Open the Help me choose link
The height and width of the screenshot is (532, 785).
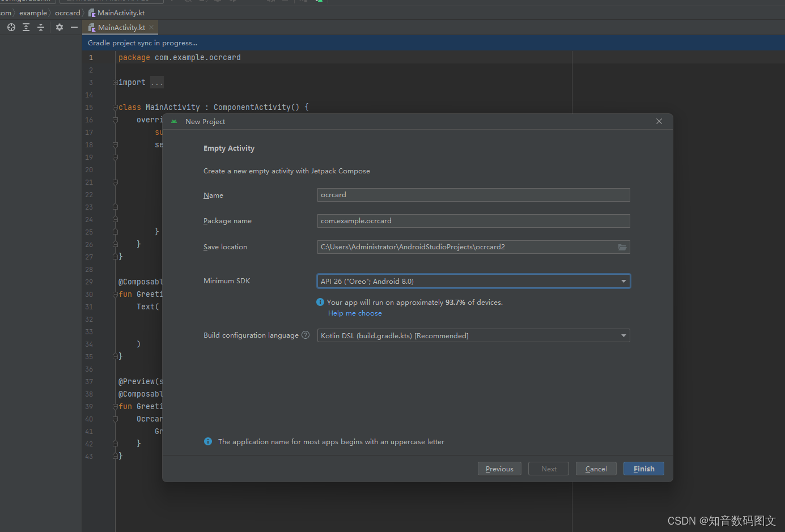tap(354, 313)
